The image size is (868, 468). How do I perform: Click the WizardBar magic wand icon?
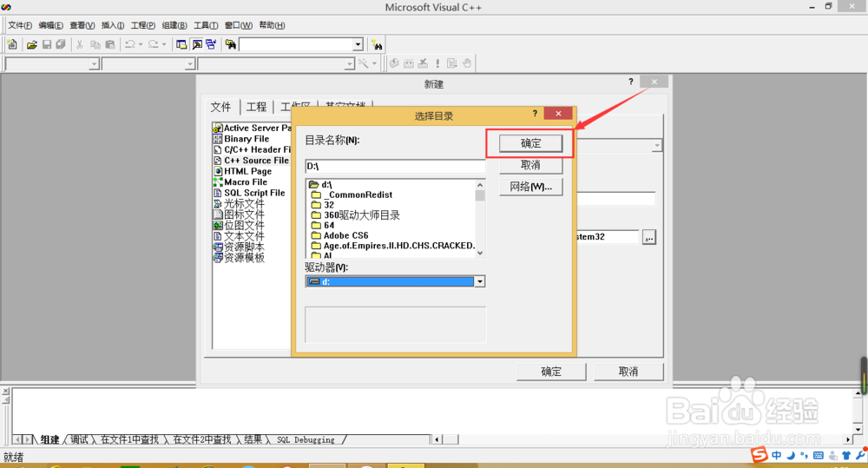pyautogui.click(x=363, y=63)
